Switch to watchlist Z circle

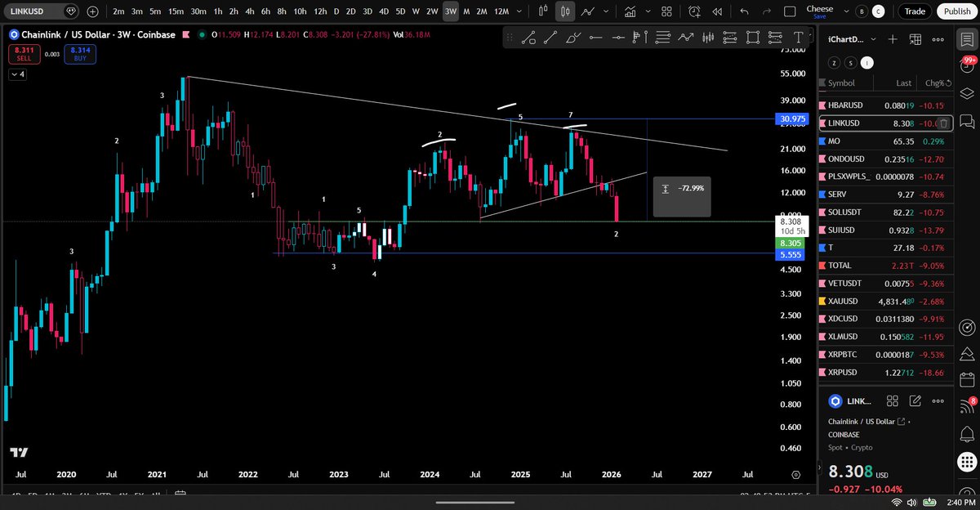835,62
